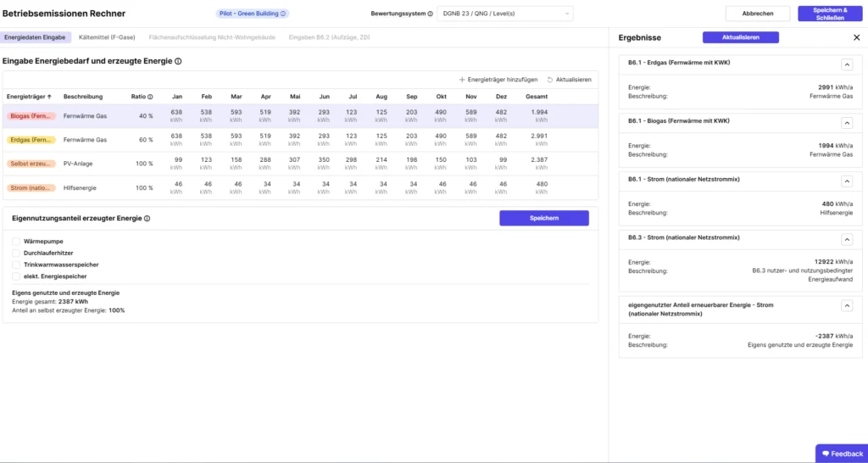Click info icon beside Ratio column header

[x=150, y=97]
